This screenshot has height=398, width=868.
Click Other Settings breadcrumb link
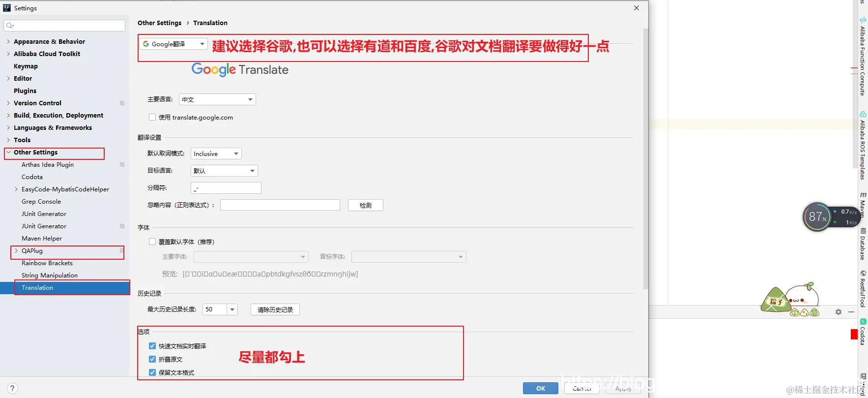(x=159, y=23)
